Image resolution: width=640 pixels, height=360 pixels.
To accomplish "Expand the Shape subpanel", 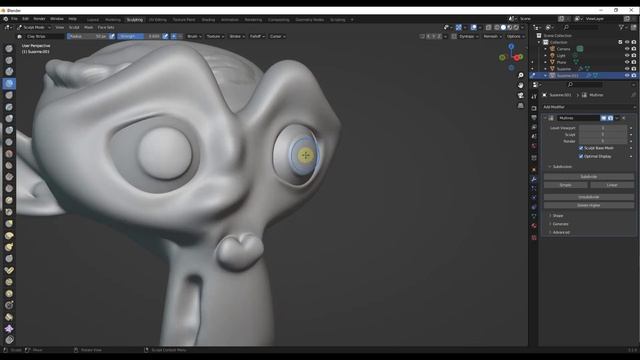I will [558, 216].
